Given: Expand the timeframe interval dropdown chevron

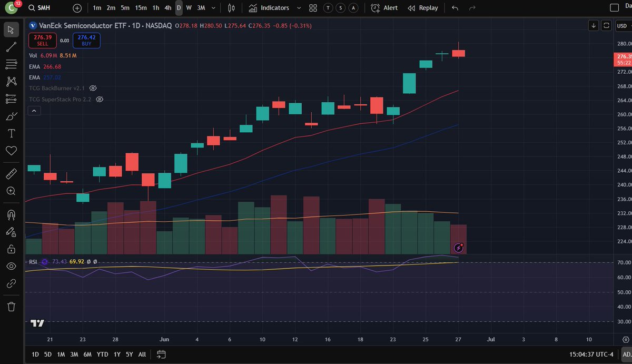Looking at the screenshot, I should [x=213, y=8].
